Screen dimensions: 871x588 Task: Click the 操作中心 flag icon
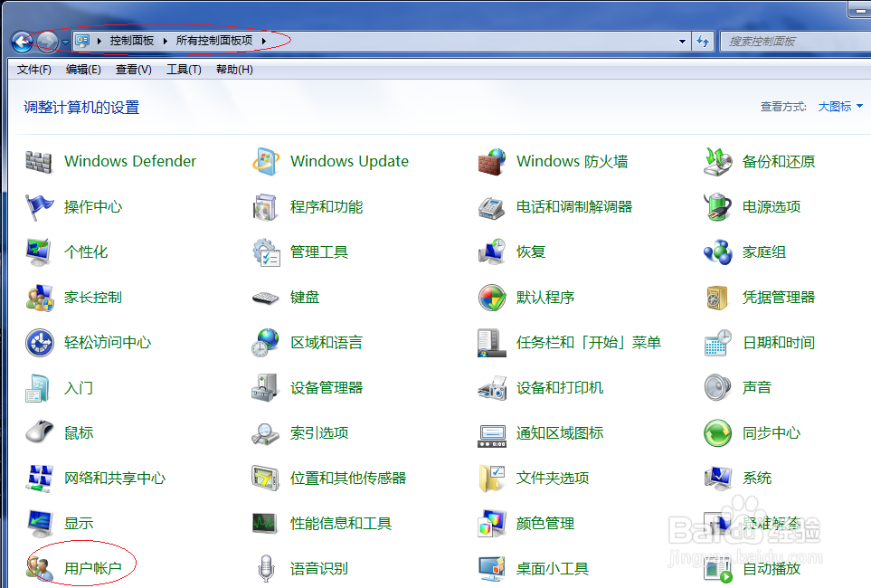[x=38, y=207]
